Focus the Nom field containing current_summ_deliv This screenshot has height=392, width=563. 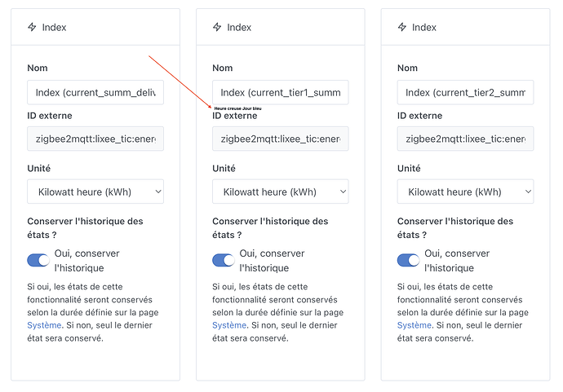pyautogui.click(x=95, y=92)
